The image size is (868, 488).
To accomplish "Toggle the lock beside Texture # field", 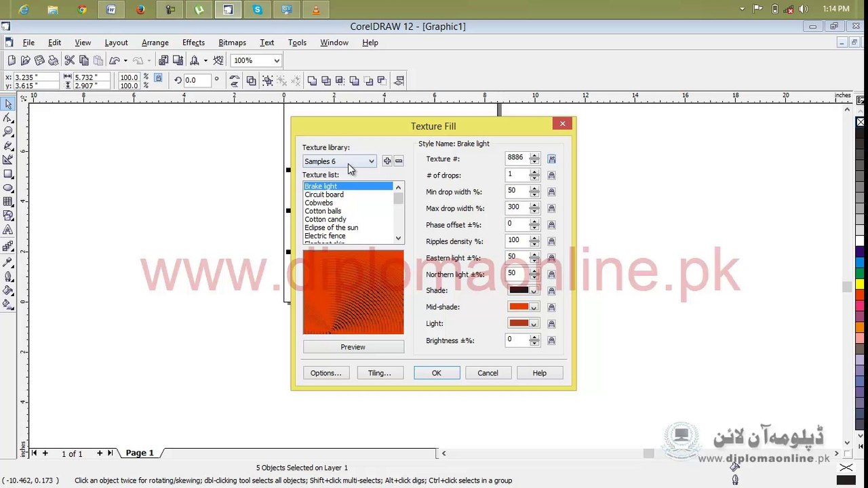I will pyautogui.click(x=551, y=159).
